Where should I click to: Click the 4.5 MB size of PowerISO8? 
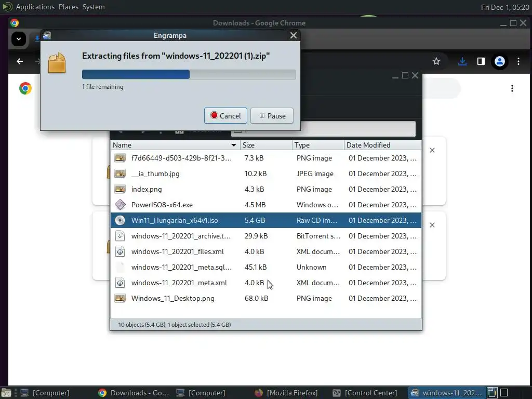[255, 205]
